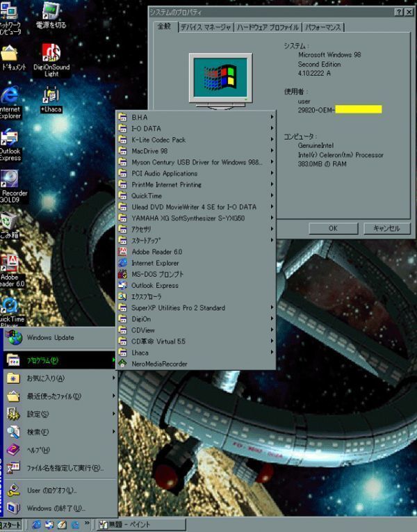The image size is (417, 532).
Task: Expand YAMAHA XG SoftSynthesizer folder
Action: pyautogui.click(x=196, y=218)
